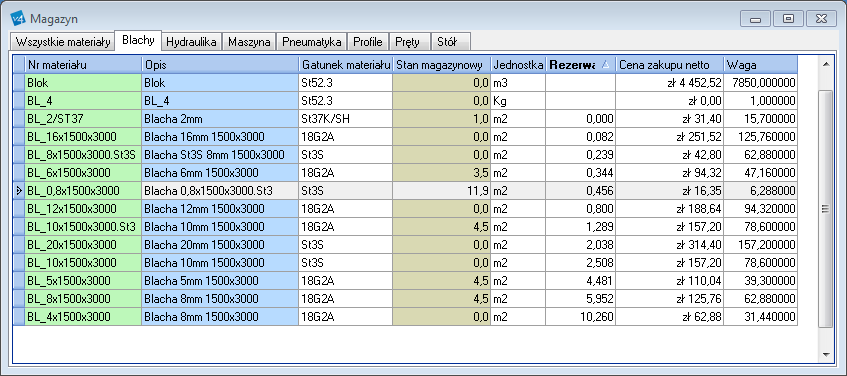Select the Blachy tab

click(138, 40)
